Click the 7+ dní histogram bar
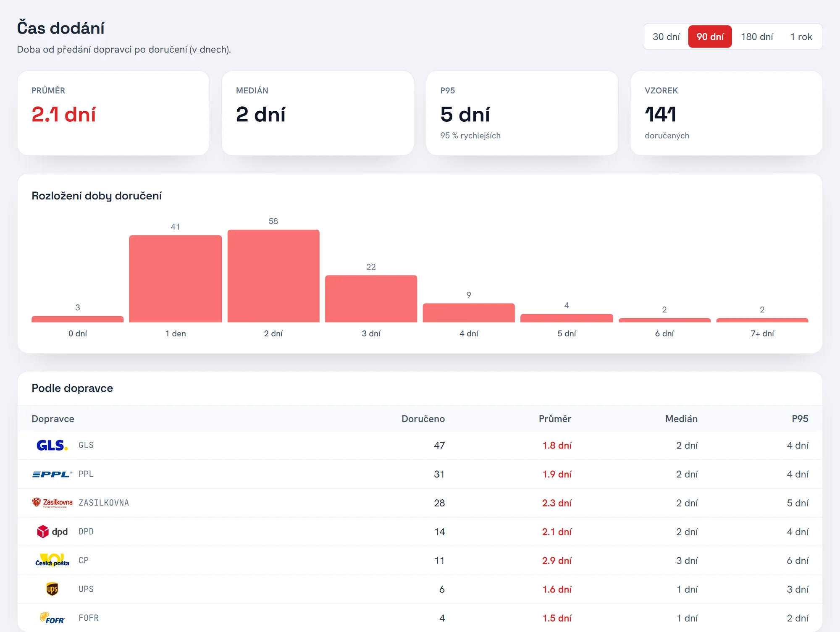 pyautogui.click(x=762, y=320)
